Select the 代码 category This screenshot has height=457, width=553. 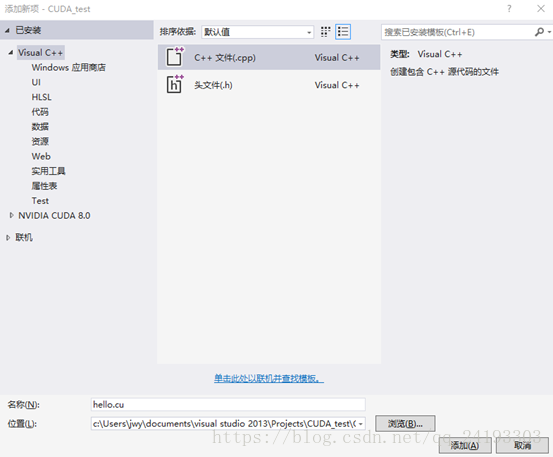tap(40, 112)
